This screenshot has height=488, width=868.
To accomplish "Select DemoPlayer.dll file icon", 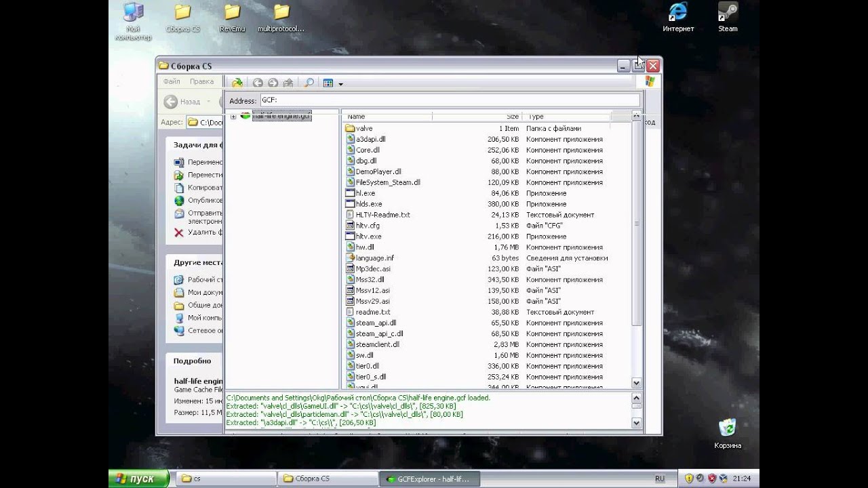I will (350, 171).
